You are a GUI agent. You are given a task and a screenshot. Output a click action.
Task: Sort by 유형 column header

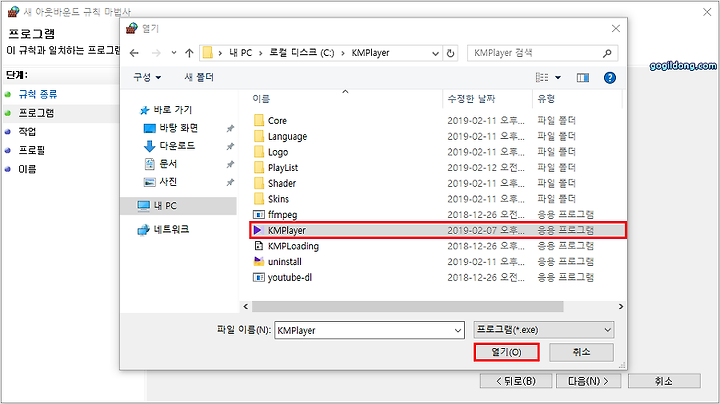(546, 99)
